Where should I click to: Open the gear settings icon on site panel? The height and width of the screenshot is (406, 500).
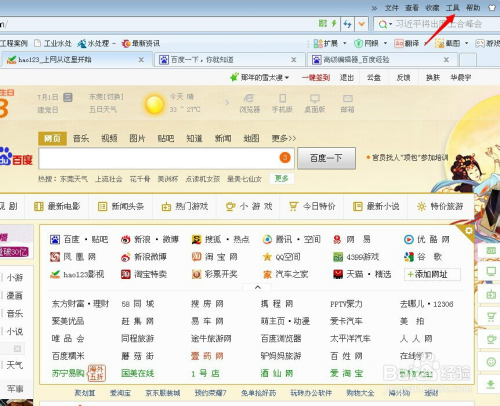(468, 231)
